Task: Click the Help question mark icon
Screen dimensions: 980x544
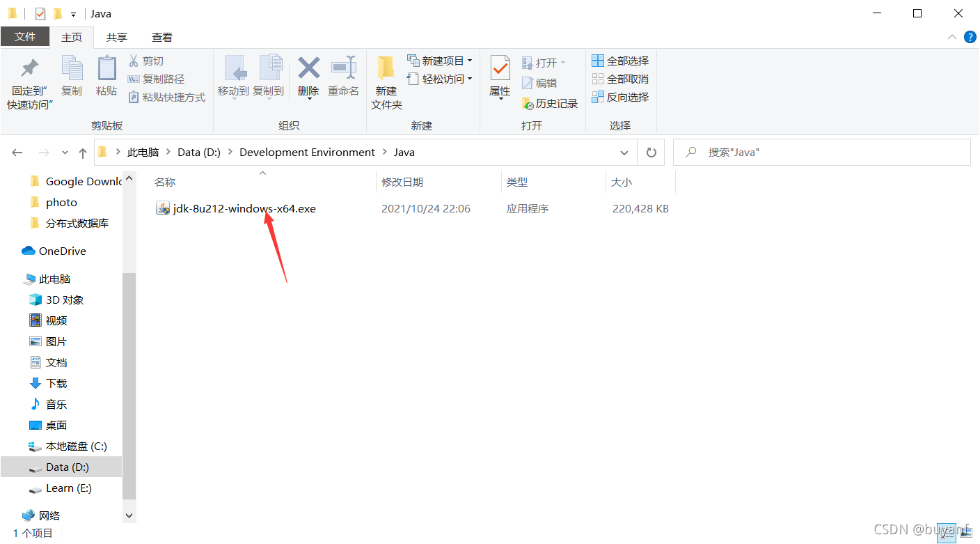Action: tap(970, 37)
